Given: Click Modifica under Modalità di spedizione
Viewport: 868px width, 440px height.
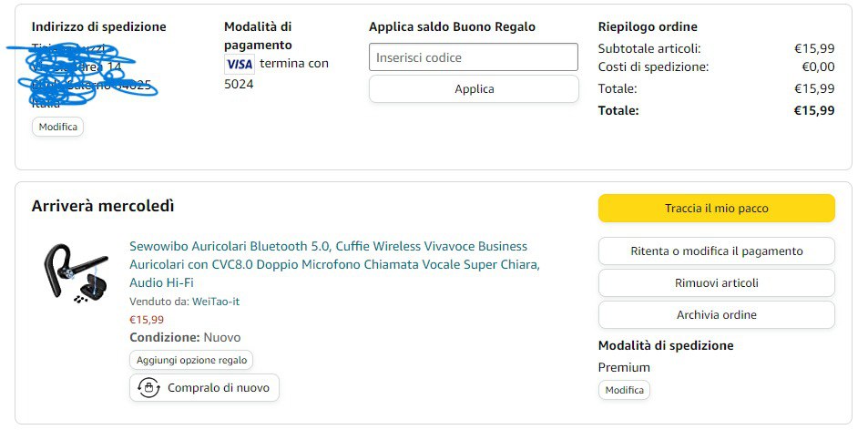Looking at the screenshot, I should tap(624, 390).
